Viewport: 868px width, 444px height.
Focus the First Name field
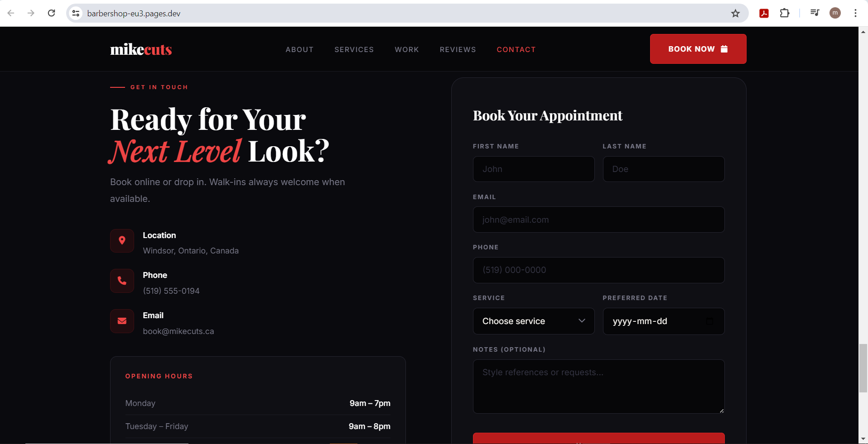(x=534, y=169)
